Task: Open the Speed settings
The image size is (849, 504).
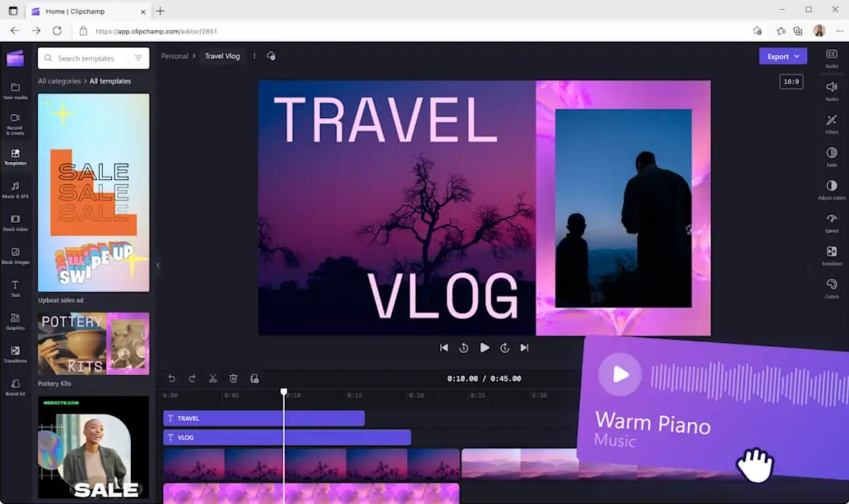Action: tap(831, 222)
